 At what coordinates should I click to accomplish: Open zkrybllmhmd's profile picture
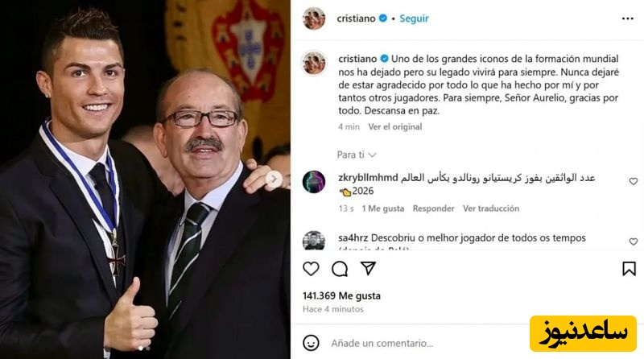(x=314, y=182)
